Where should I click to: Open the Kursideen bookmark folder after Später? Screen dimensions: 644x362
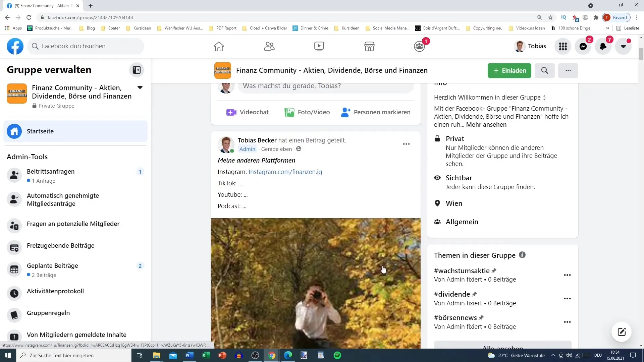(139, 28)
